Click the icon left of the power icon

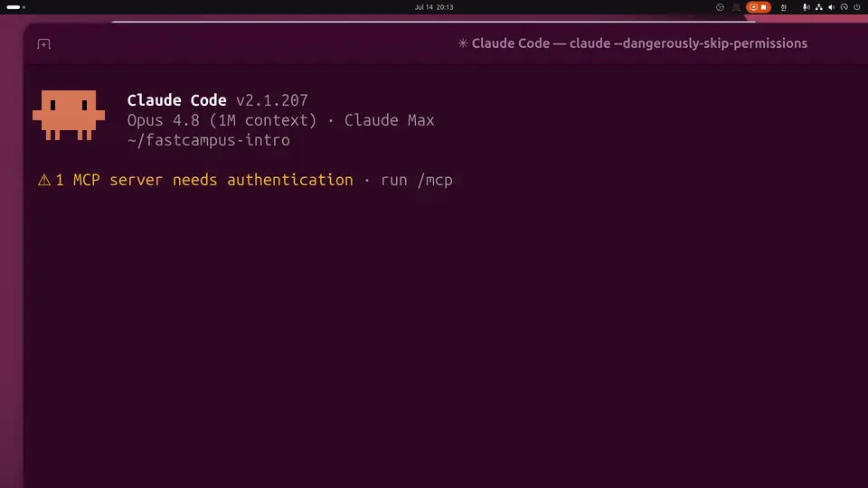click(844, 7)
